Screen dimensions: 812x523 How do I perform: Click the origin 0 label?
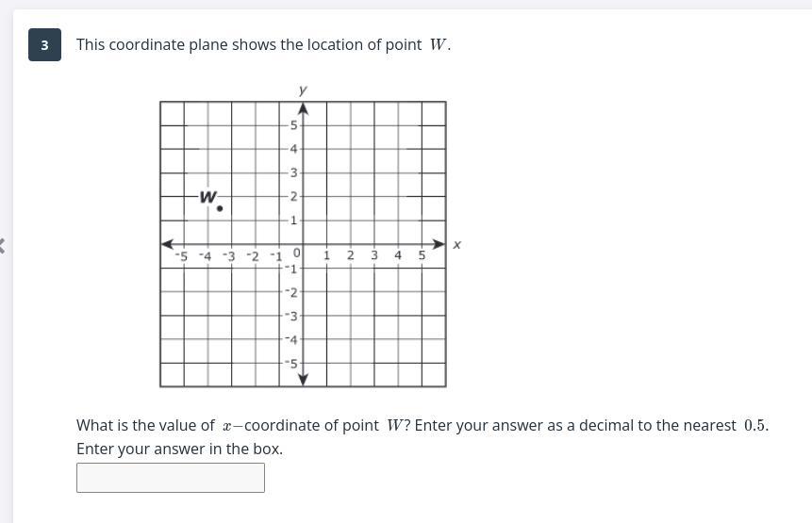(296, 253)
